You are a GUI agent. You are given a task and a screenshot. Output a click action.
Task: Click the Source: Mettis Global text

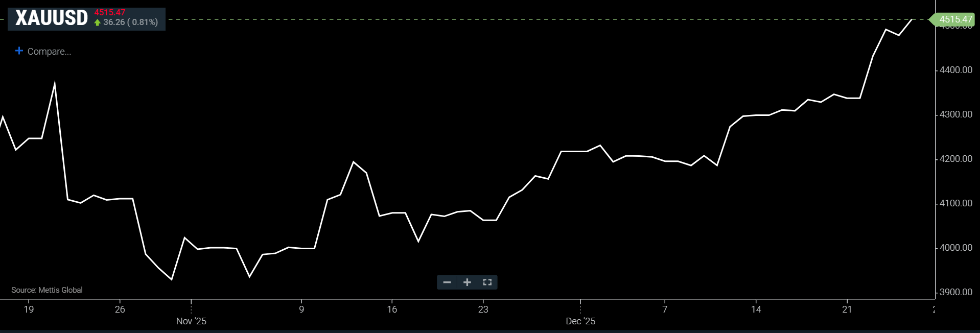click(x=47, y=290)
